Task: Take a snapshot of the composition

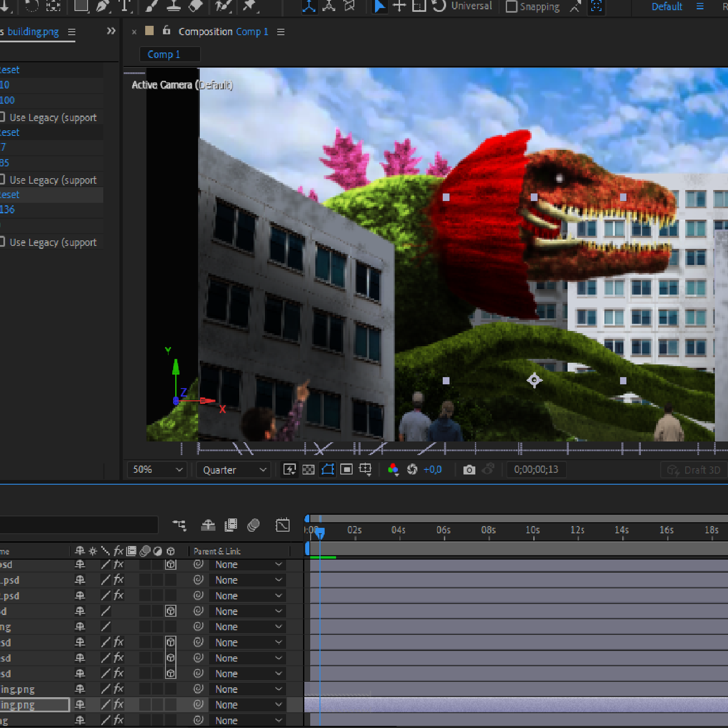Action: pyautogui.click(x=469, y=470)
